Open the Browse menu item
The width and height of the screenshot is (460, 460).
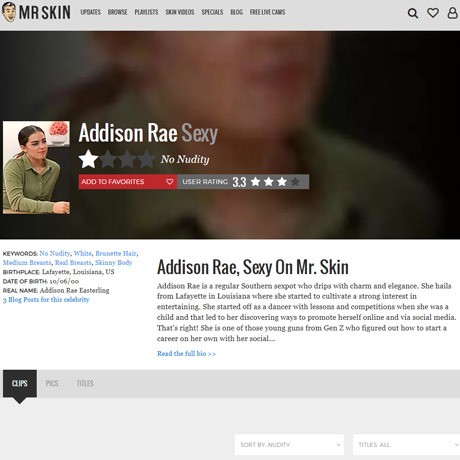(x=117, y=12)
